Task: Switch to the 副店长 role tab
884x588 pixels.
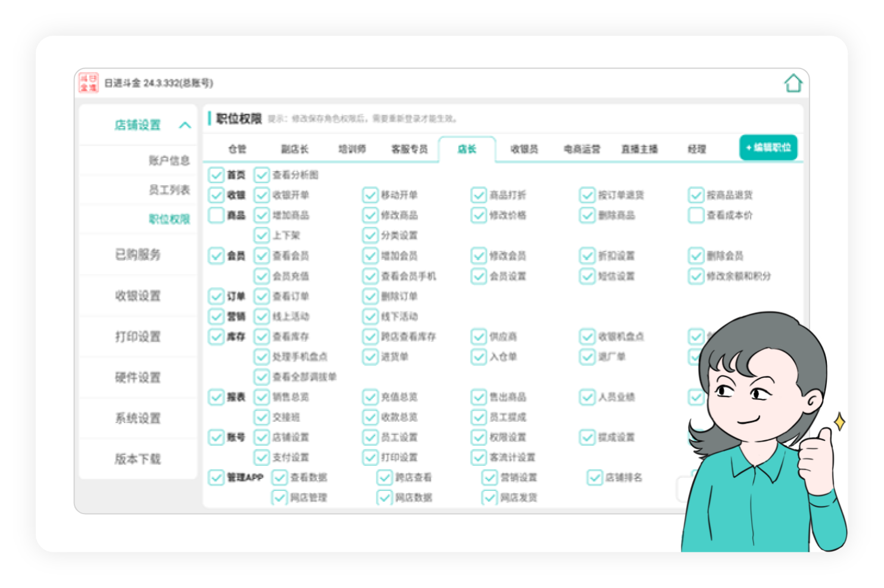Action: (x=295, y=149)
